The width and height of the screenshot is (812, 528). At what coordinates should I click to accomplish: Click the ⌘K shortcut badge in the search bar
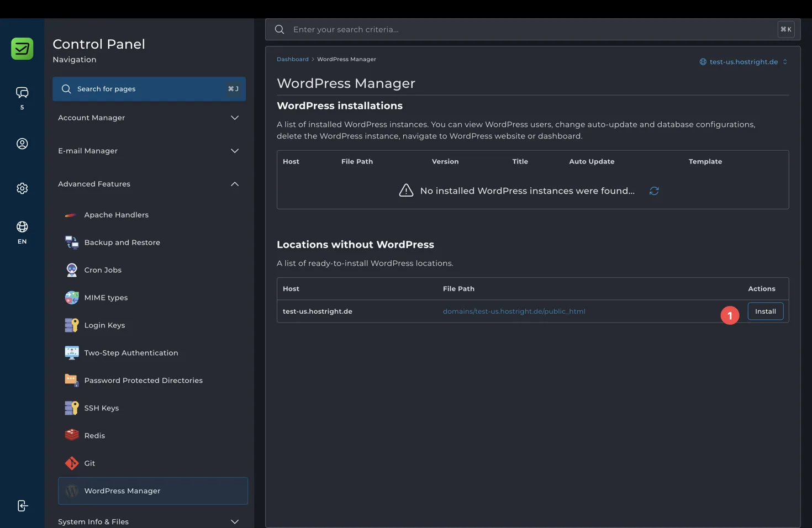click(785, 29)
